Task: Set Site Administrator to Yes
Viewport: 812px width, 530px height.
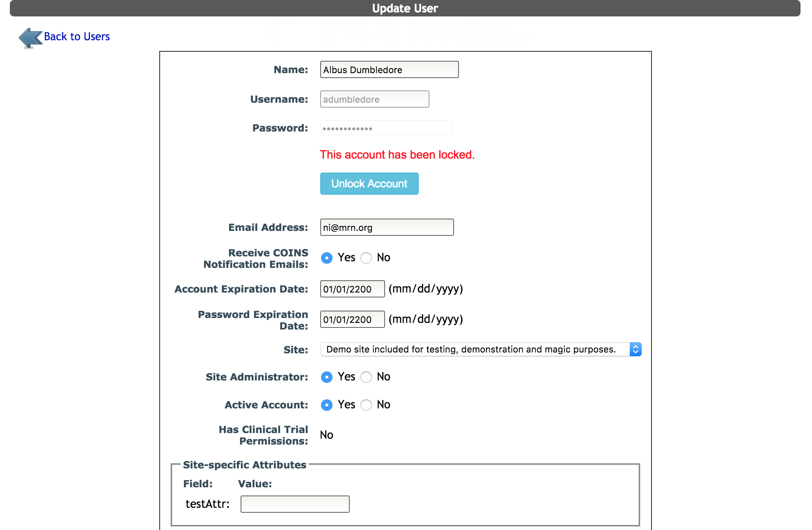Action: tap(327, 377)
